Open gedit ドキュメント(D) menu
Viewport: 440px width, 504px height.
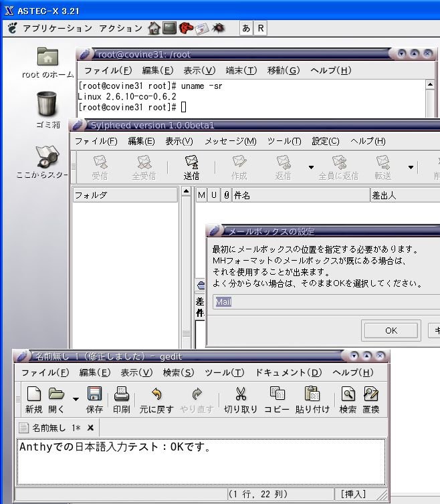[288, 372]
